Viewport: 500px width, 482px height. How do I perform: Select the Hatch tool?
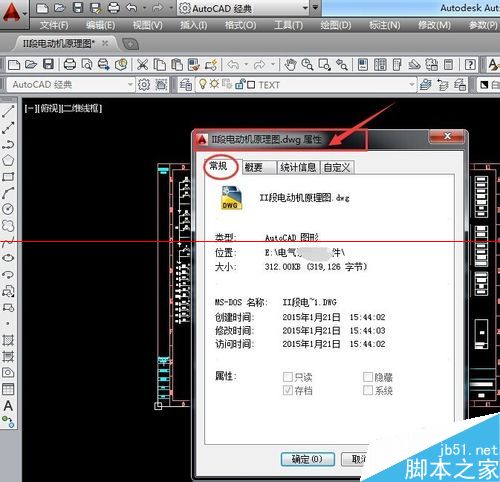pos(8,340)
